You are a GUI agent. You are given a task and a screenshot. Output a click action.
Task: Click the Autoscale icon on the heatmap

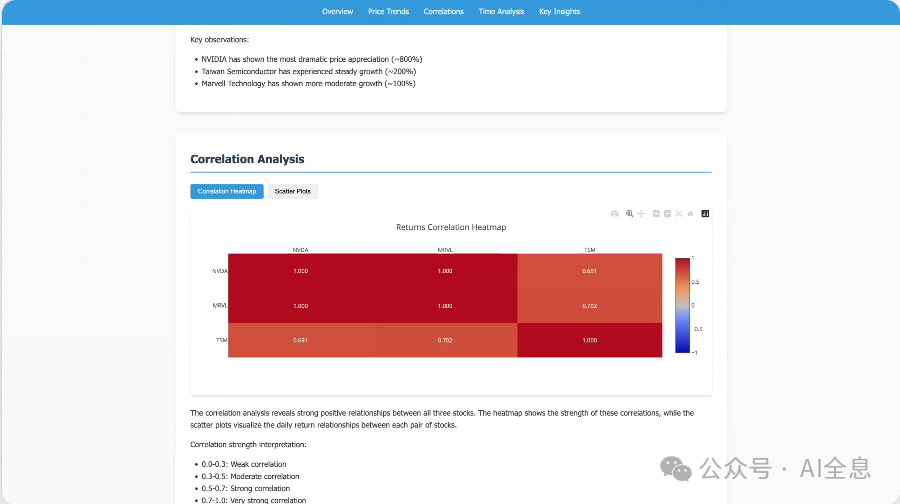(x=679, y=214)
